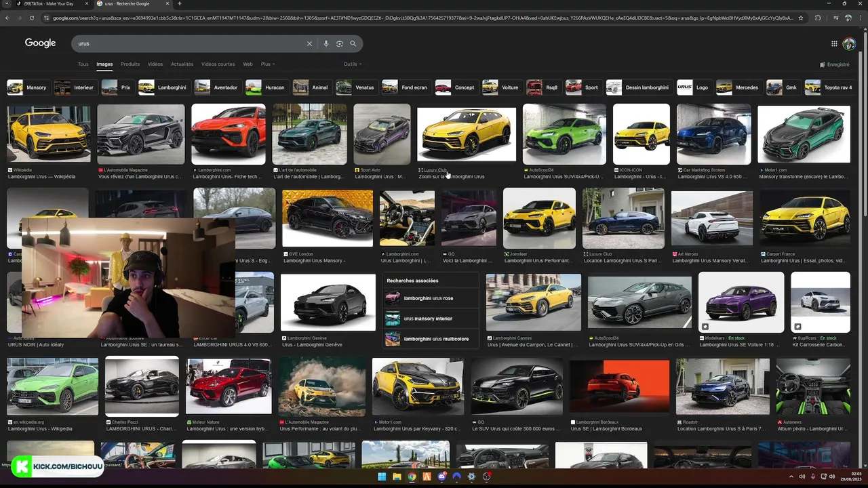Switch to the Produits tab
Viewport: 868px width, 488px height.
pos(130,64)
